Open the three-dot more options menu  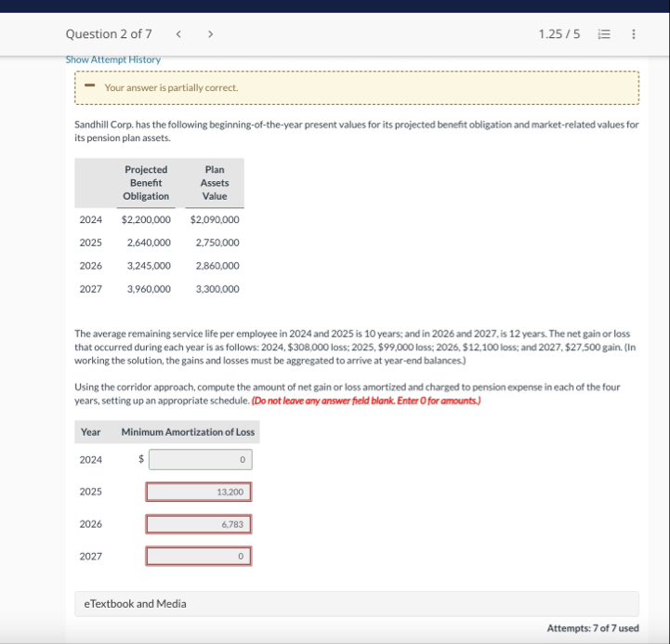pyautogui.click(x=633, y=33)
